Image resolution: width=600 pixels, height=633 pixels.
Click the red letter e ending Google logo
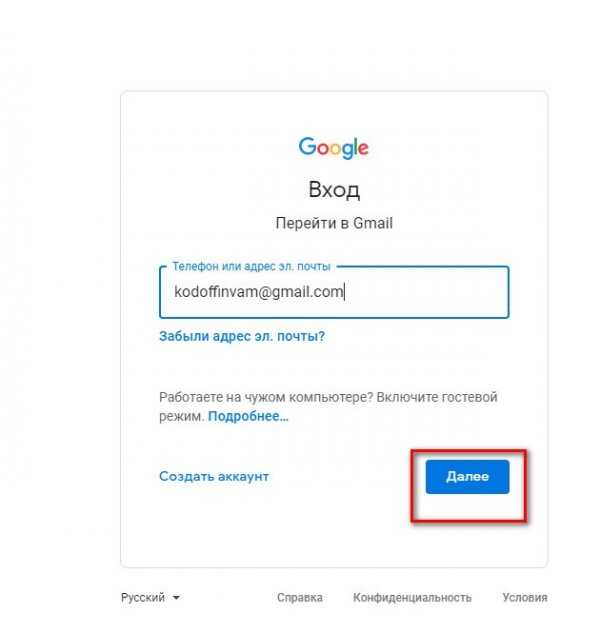363,149
